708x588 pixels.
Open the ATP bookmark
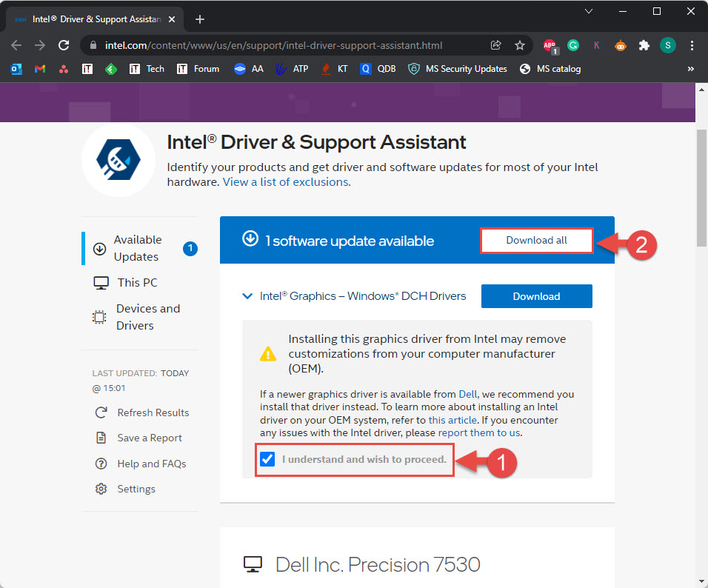292,69
